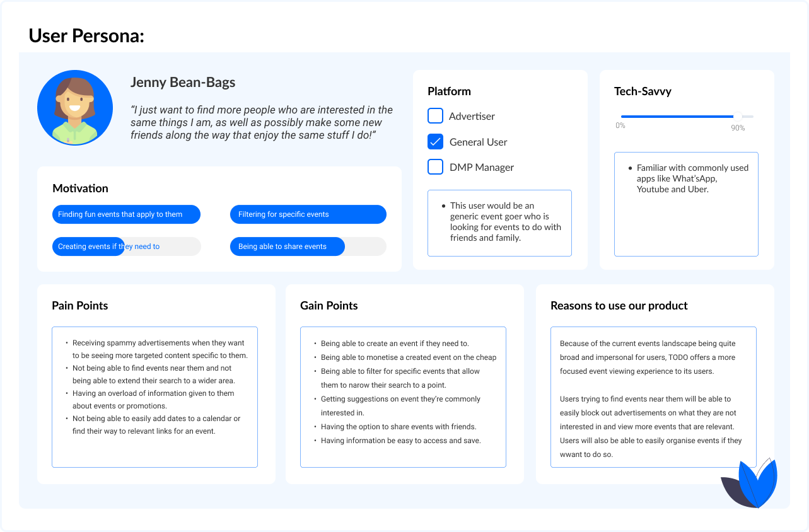Click the blue leaf logo icon
809x532 pixels.
[x=750, y=483]
